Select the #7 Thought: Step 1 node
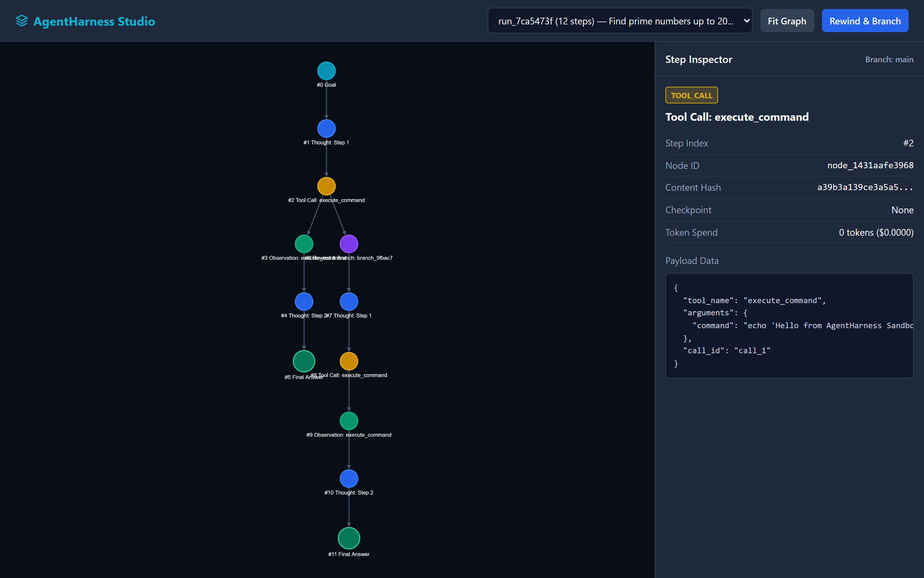924x578 pixels. click(x=349, y=302)
